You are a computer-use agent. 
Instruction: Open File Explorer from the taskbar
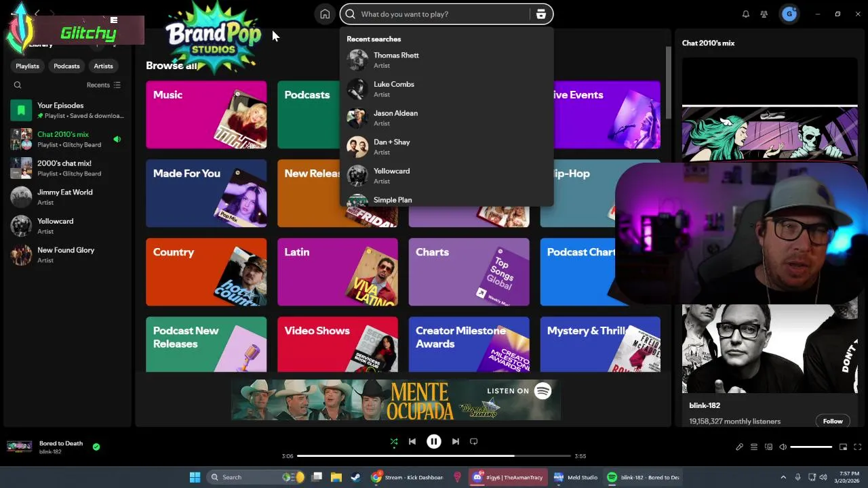click(336, 477)
